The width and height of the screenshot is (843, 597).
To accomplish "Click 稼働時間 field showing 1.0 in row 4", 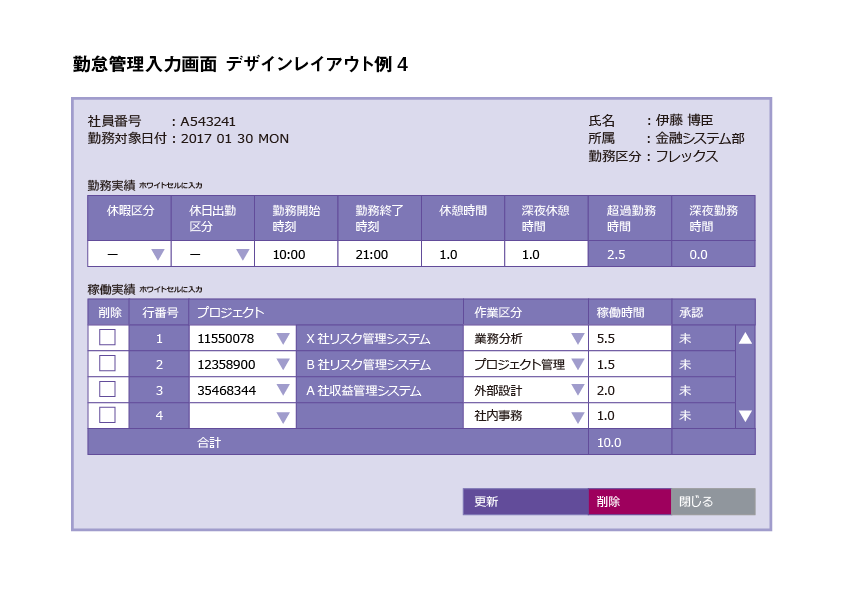I will pos(630,416).
